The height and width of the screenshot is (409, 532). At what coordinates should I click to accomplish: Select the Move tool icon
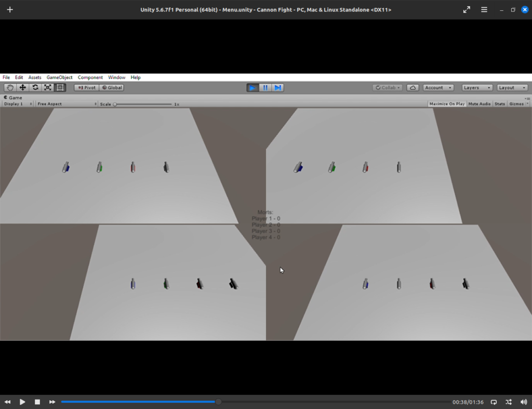(23, 88)
